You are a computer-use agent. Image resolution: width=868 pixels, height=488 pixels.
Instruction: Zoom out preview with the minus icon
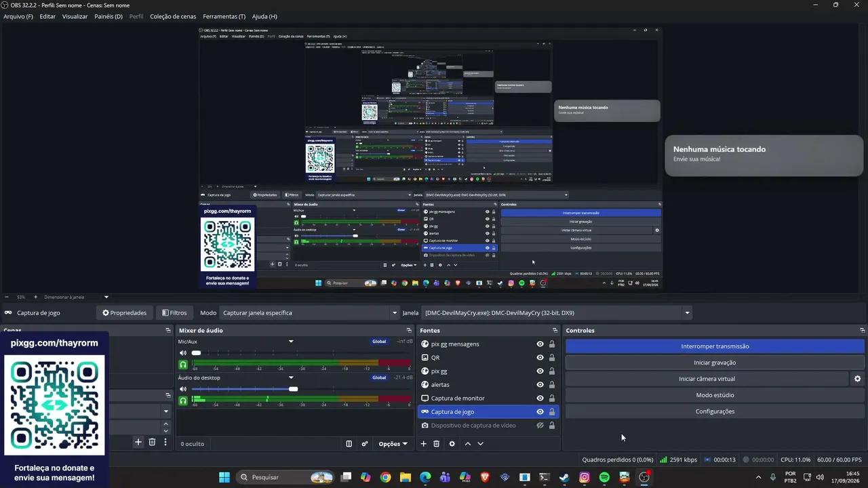pos(7,297)
